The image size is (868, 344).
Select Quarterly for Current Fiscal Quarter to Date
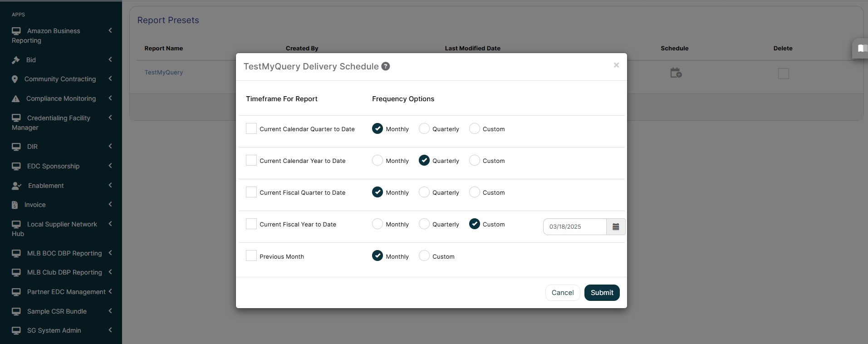pyautogui.click(x=424, y=192)
